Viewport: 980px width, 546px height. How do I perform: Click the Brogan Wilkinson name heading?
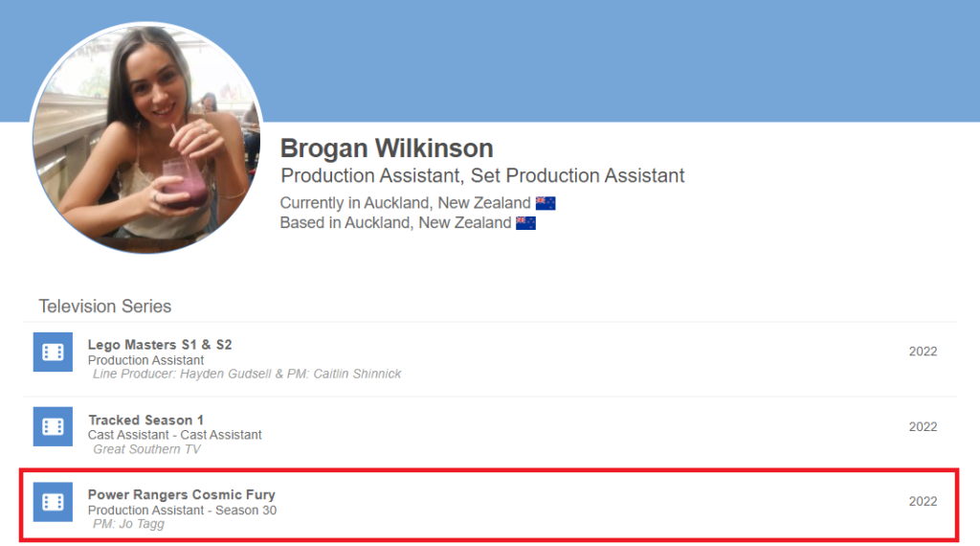[387, 148]
